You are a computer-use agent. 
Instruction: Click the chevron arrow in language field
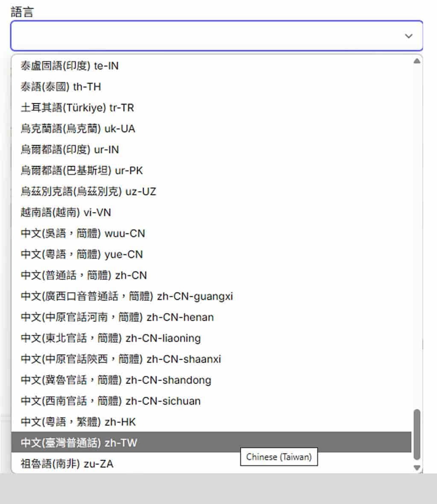[408, 36]
